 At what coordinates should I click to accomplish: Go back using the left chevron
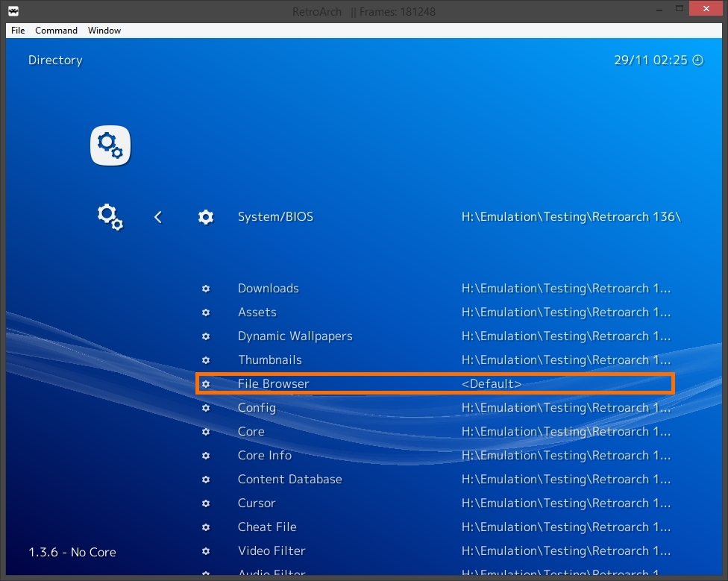(158, 217)
